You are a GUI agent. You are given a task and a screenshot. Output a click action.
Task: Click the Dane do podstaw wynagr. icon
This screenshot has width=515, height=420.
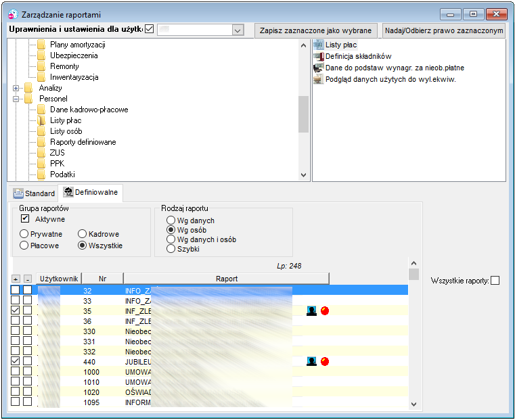click(x=318, y=68)
